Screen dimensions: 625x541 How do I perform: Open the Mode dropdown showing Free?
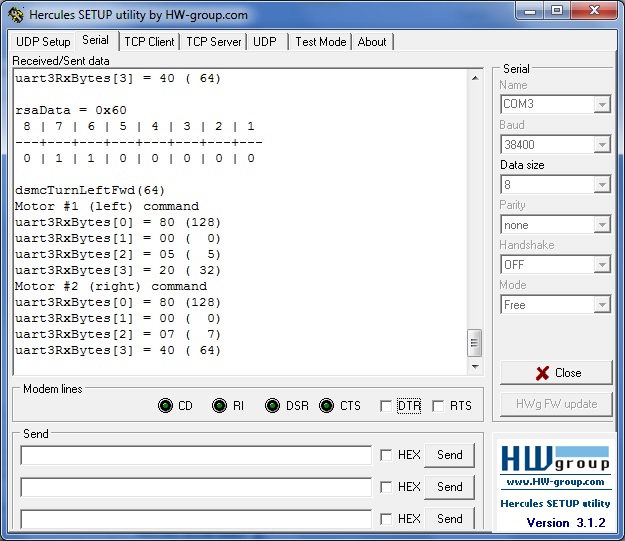coord(602,305)
